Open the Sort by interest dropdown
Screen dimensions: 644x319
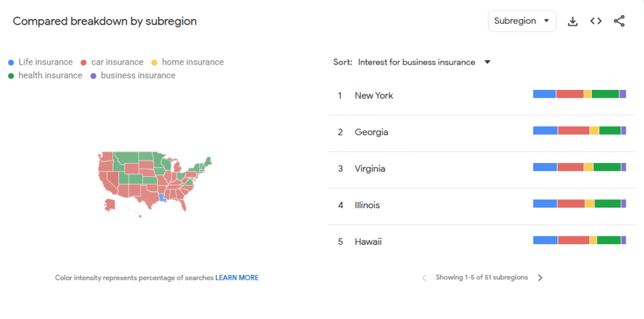coord(416,62)
